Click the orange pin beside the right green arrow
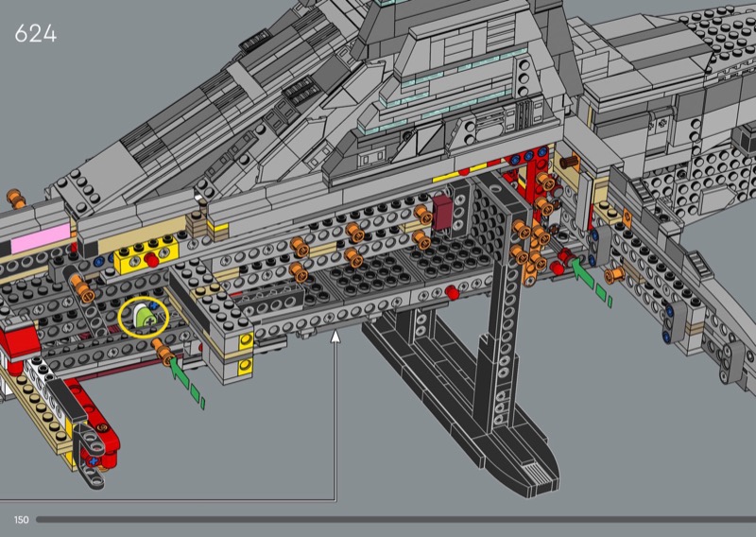Image resolution: width=756 pixels, height=537 pixels. [x=613, y=275]
